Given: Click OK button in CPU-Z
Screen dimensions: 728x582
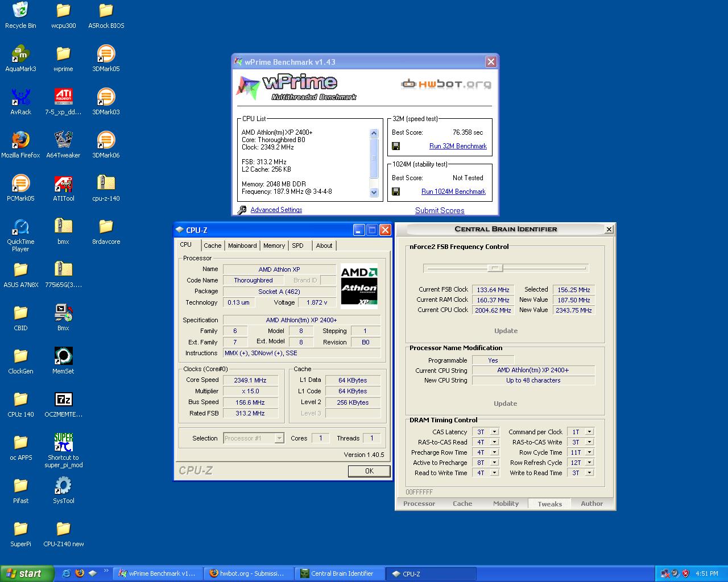Looking at the screenshot, I should (x=369, y=471).
